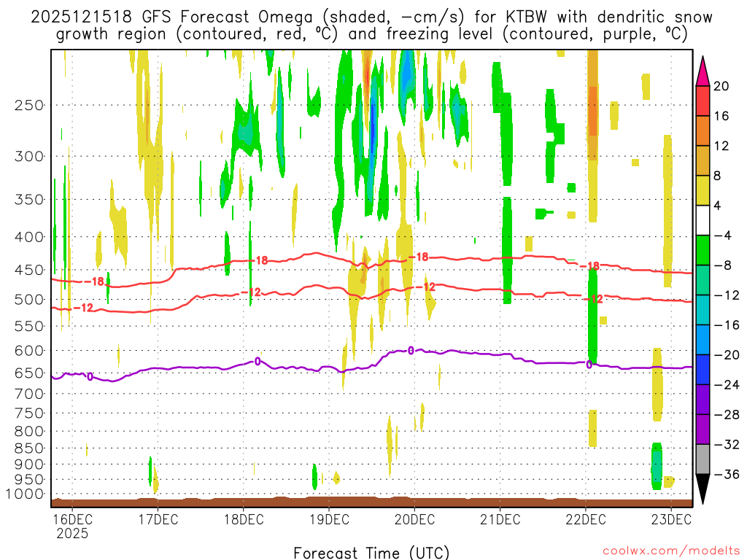Image resolution: width=747 pixels, height=560 pixels.
Task: Click the 21DEC date label
Action: (x=500, y=519)
